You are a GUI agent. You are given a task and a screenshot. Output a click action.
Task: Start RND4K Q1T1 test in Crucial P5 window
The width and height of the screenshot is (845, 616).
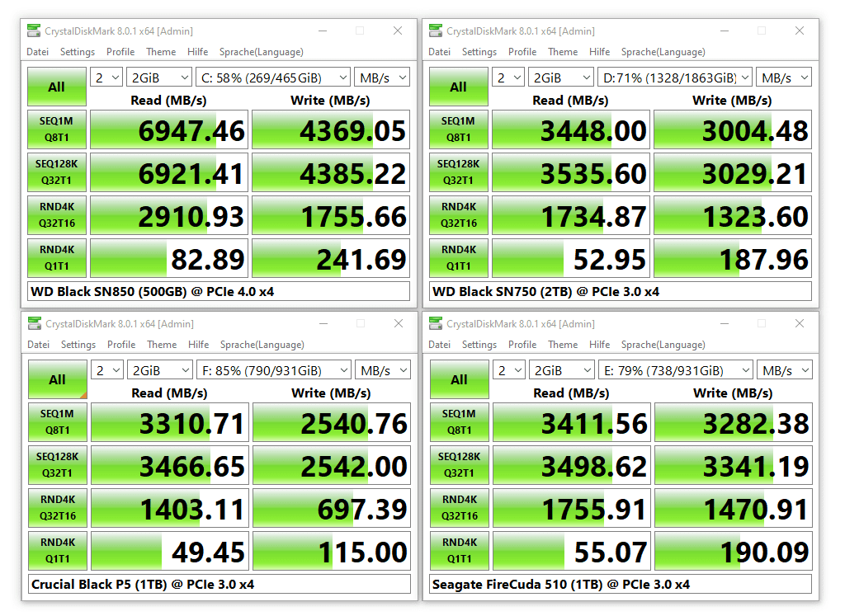(58, 551)
